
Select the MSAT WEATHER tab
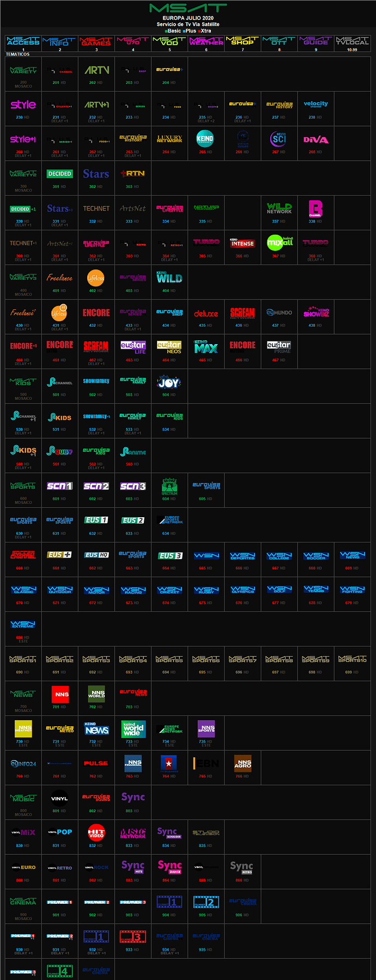(x=206, y=41)
